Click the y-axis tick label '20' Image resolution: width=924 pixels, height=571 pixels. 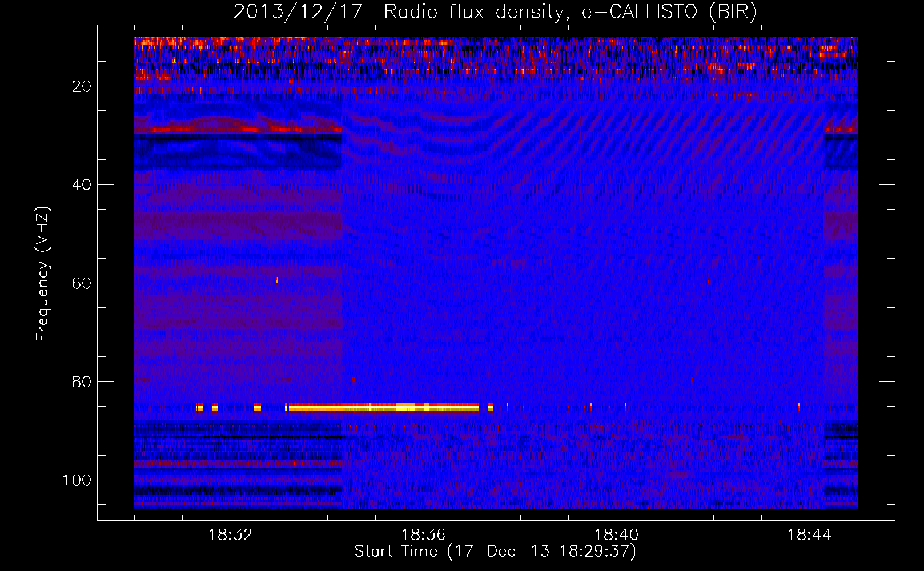pos(82,86)
